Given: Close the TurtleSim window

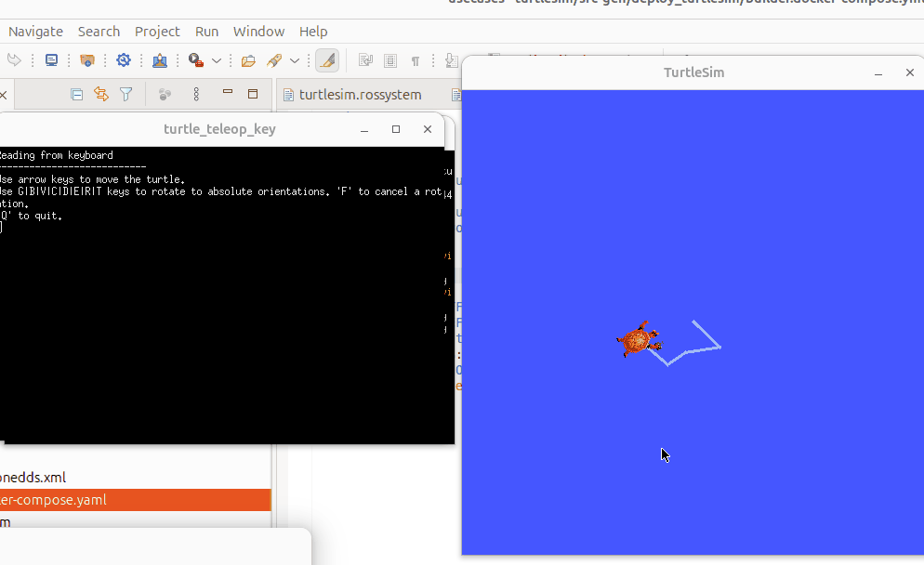Looking at the screenshot, I should tap(910, 72).
